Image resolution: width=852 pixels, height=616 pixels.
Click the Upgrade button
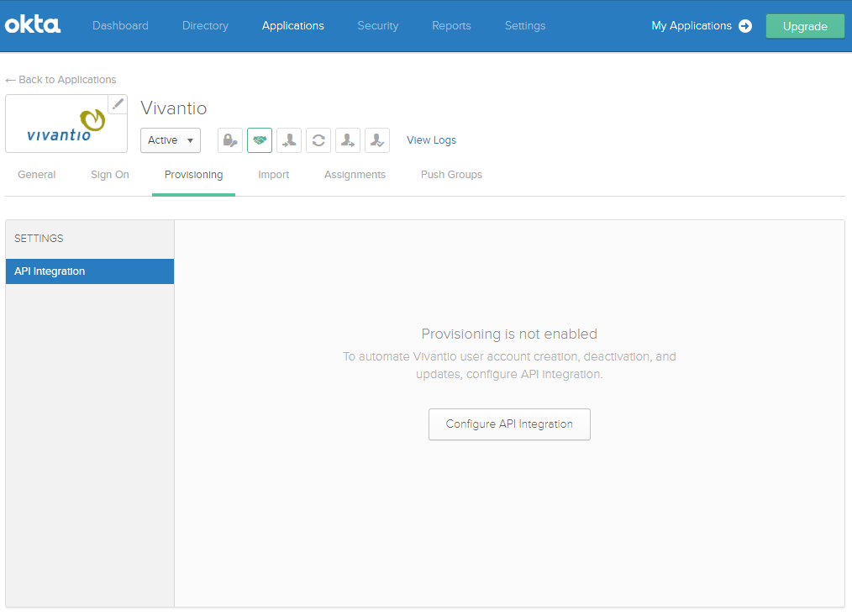(x=805, y=26)
